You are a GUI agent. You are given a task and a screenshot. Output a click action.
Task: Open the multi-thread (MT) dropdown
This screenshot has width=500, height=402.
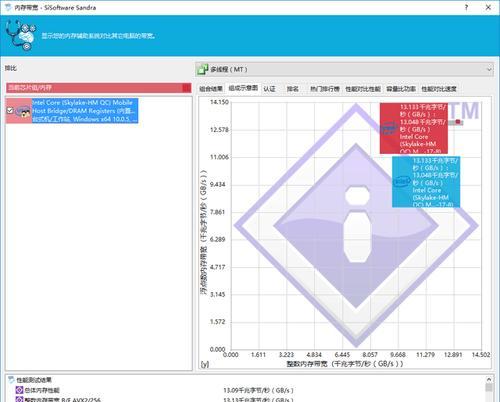point(344,69)
